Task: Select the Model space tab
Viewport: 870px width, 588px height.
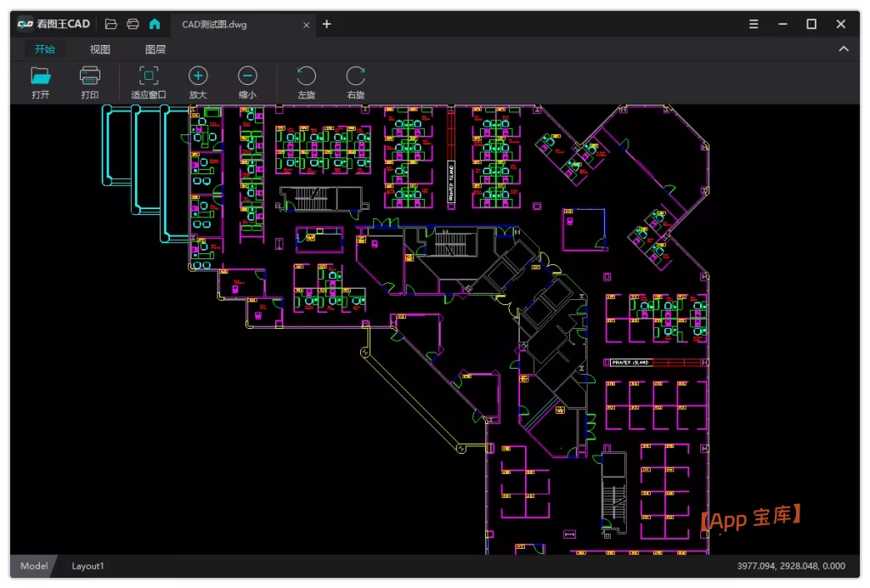Action: [34, 566]
